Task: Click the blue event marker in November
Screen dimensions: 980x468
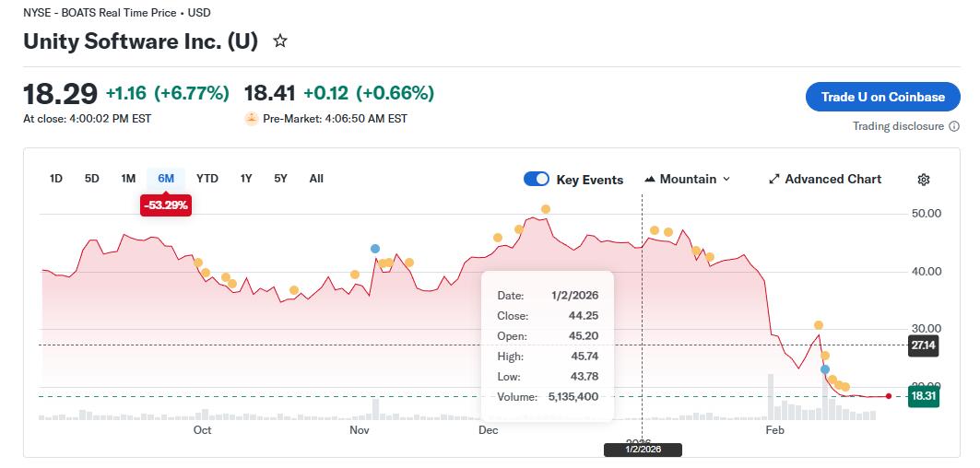Action: click(375, 249)
